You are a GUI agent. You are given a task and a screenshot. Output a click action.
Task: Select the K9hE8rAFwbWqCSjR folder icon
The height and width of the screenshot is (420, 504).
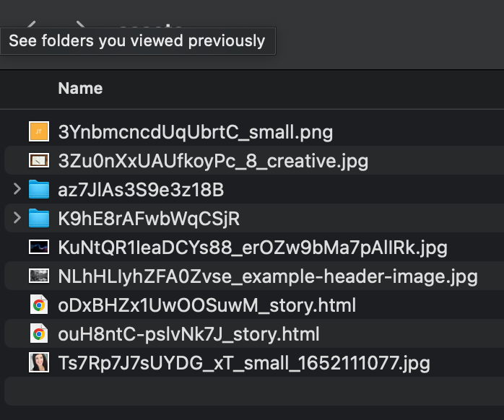(38, 218)
